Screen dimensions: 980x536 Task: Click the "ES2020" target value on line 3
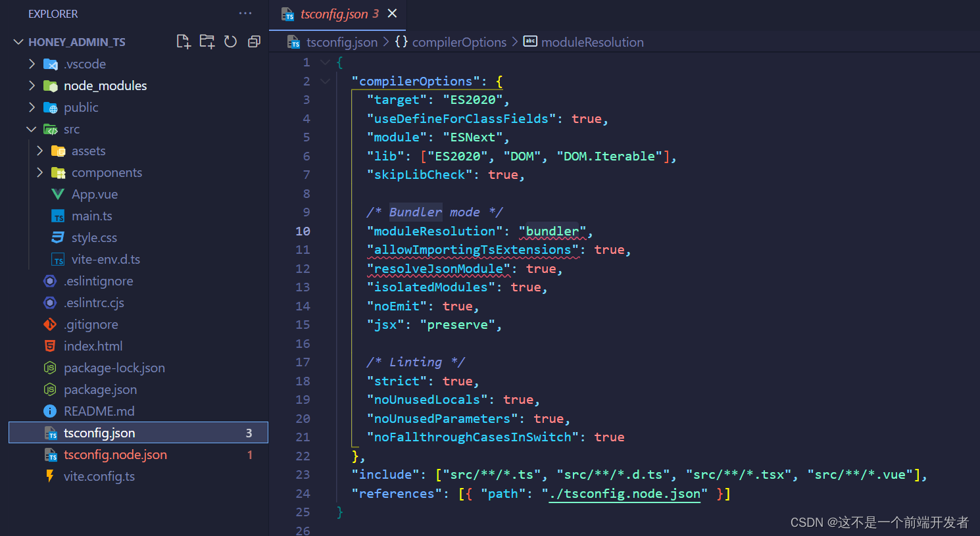473,100
